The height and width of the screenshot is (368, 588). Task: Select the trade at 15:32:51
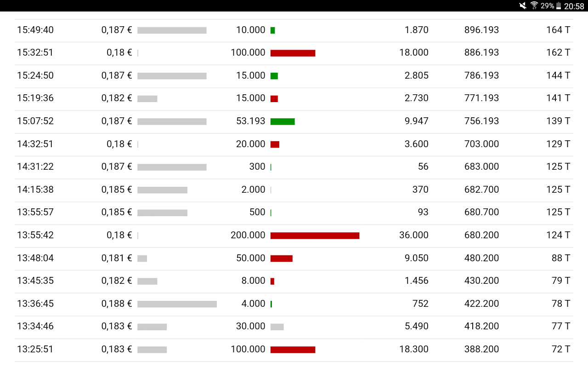(x=294, y=53)
